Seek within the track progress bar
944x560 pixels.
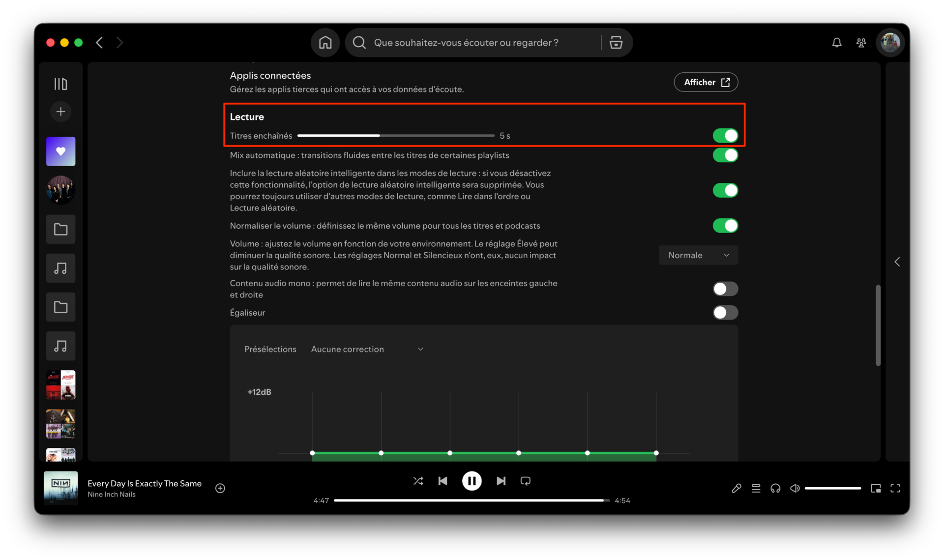pos(472,501)
